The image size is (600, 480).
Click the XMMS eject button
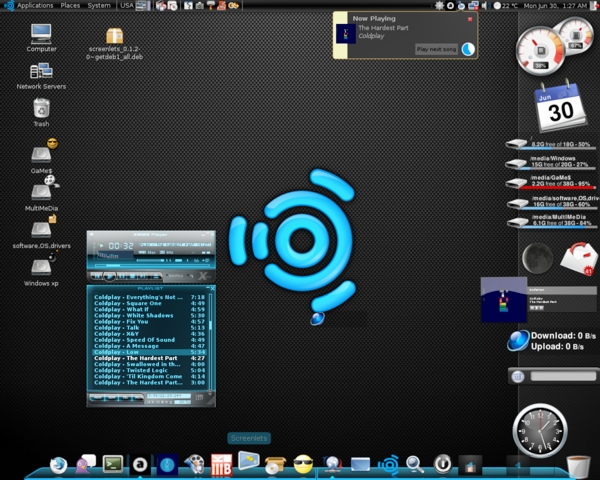click(x=156, y=276)
